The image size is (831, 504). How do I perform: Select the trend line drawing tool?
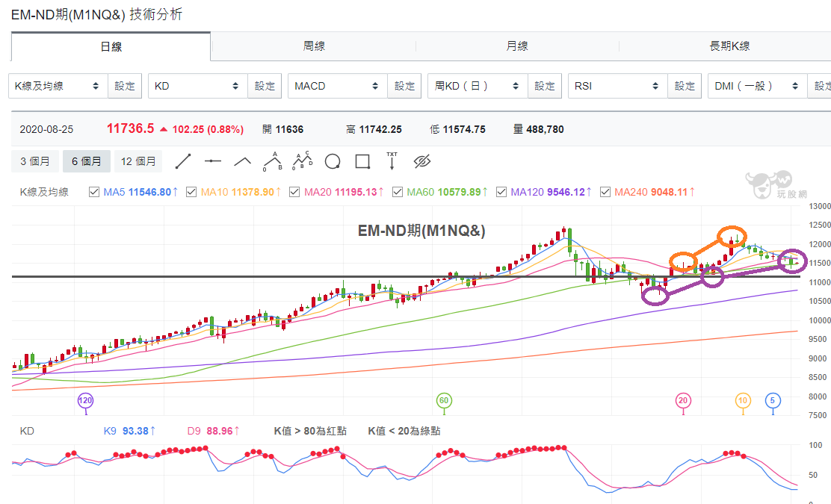[183, 161]
